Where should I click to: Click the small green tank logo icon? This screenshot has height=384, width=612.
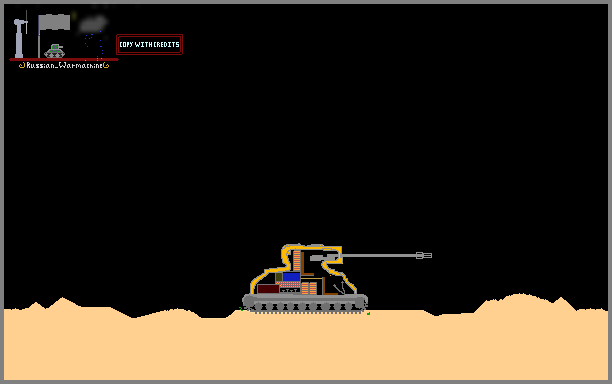[x=55, y=51]
